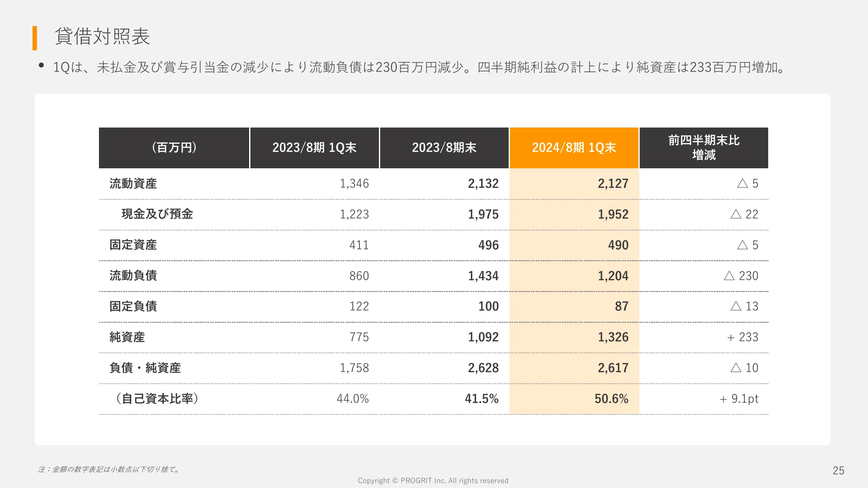Select the change value △ 22

tap(744, 214)
